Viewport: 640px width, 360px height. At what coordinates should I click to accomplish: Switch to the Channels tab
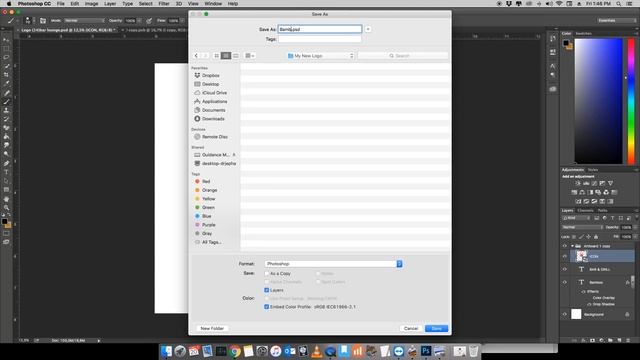pyautogui.click(x=585, y=211)
